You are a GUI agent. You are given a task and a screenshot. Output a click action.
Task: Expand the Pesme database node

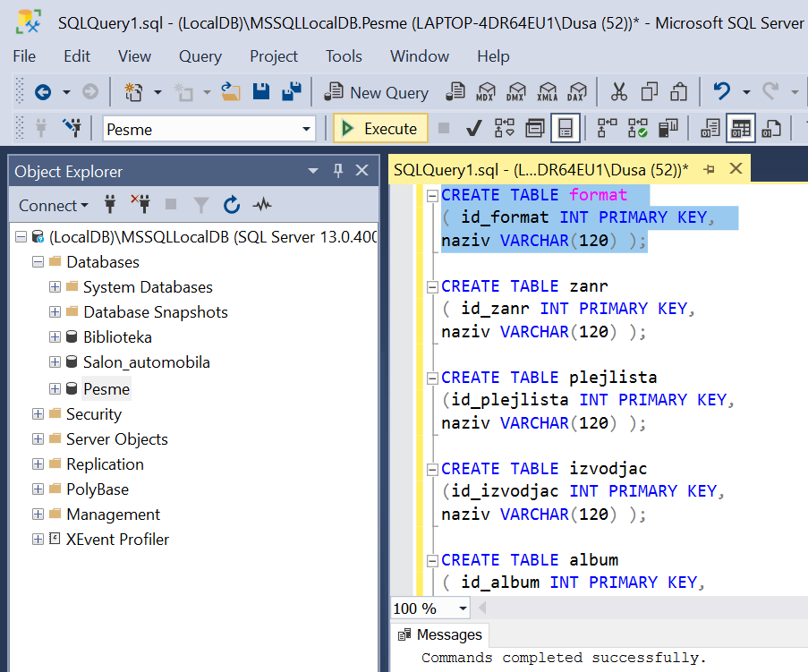click(x=55, y=388)
